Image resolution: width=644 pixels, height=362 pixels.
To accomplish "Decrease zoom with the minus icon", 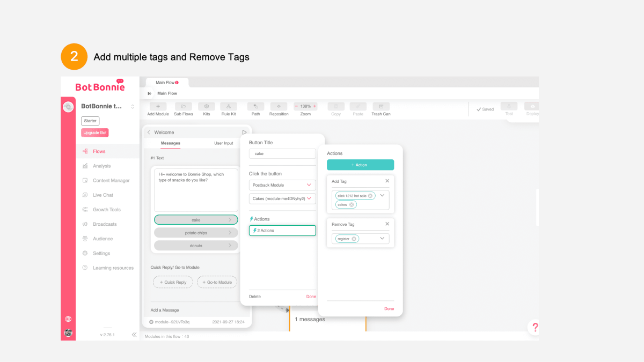I will click(x=296, y=106).
